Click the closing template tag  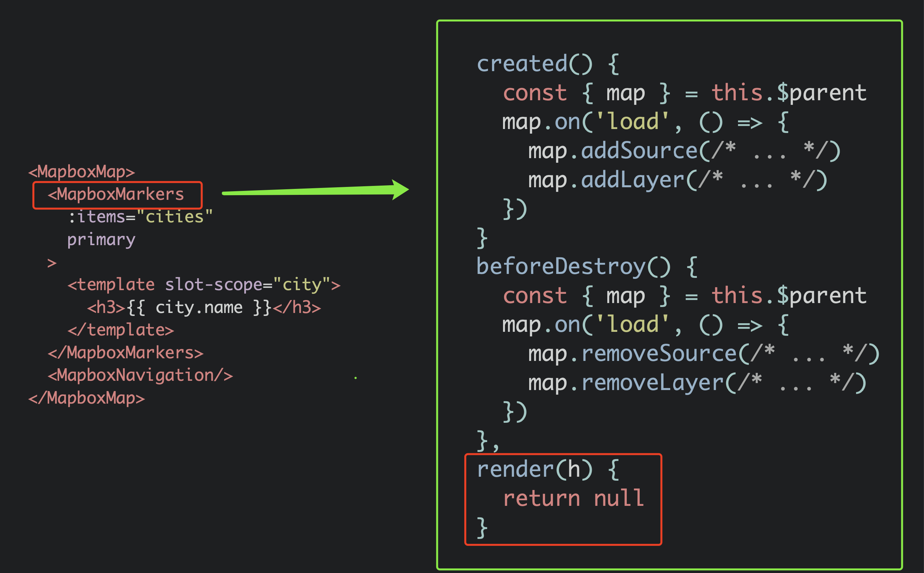tap(120, 330)
